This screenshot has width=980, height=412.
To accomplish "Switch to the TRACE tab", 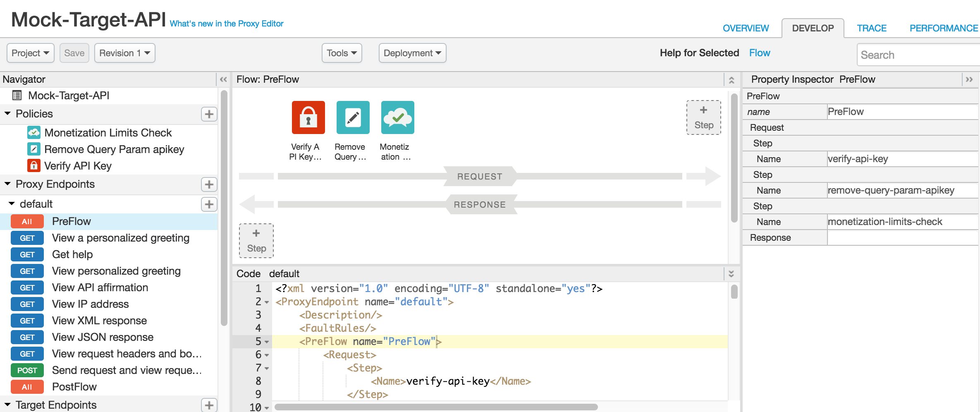I will [x=871, y=28].
